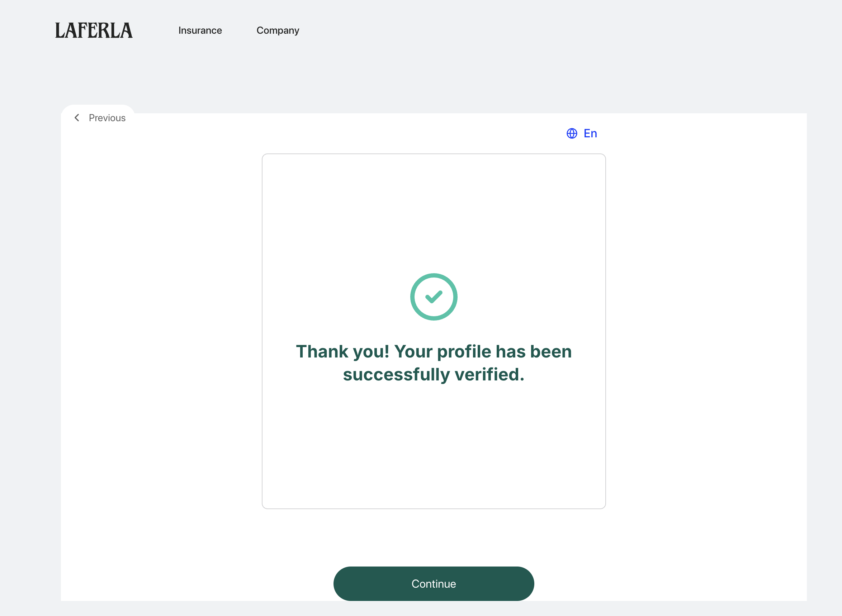
Task: Click the 'En' text beside the globe
Action: click(590, 133)
